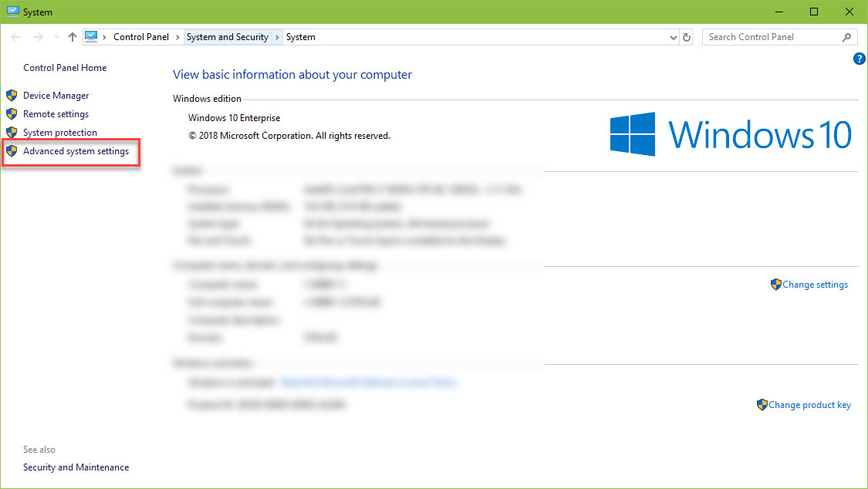This screenshot has width=868, height=489.
Task: Click the Forward navigation arrow
Action: pyautogui.click(x=37, y=37)
